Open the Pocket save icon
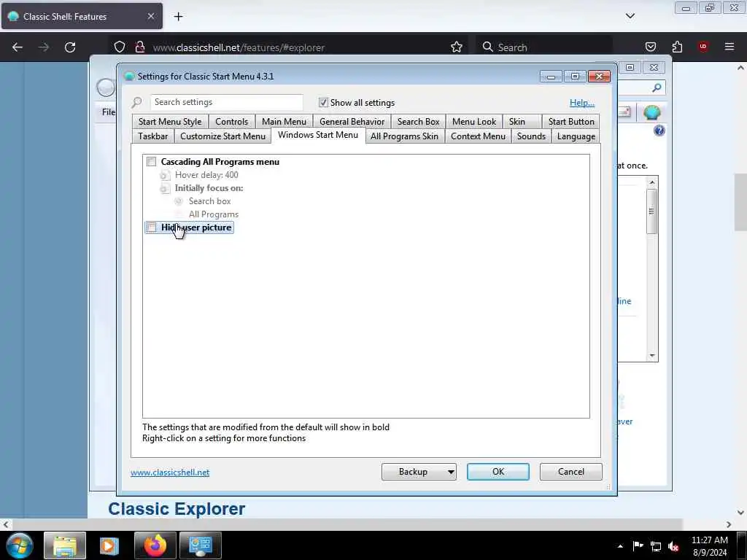 (650, 47)
